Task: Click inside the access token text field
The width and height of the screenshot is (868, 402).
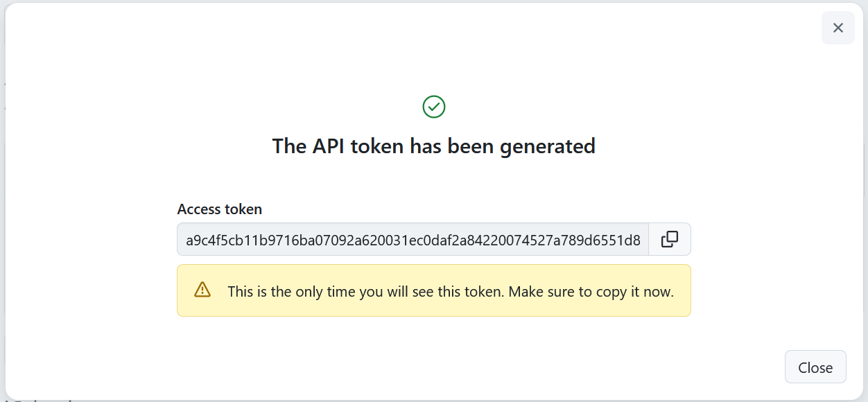Action: coord(413,238)
